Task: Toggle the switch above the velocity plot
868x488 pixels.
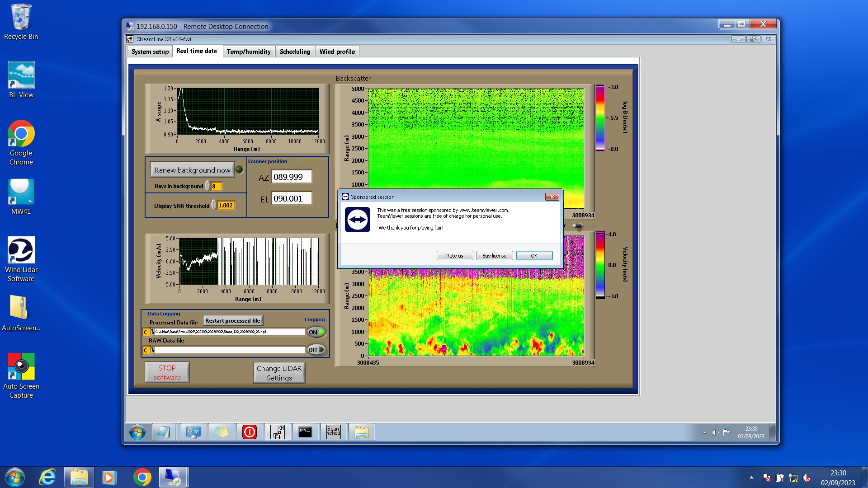Action: pos(577,226)
